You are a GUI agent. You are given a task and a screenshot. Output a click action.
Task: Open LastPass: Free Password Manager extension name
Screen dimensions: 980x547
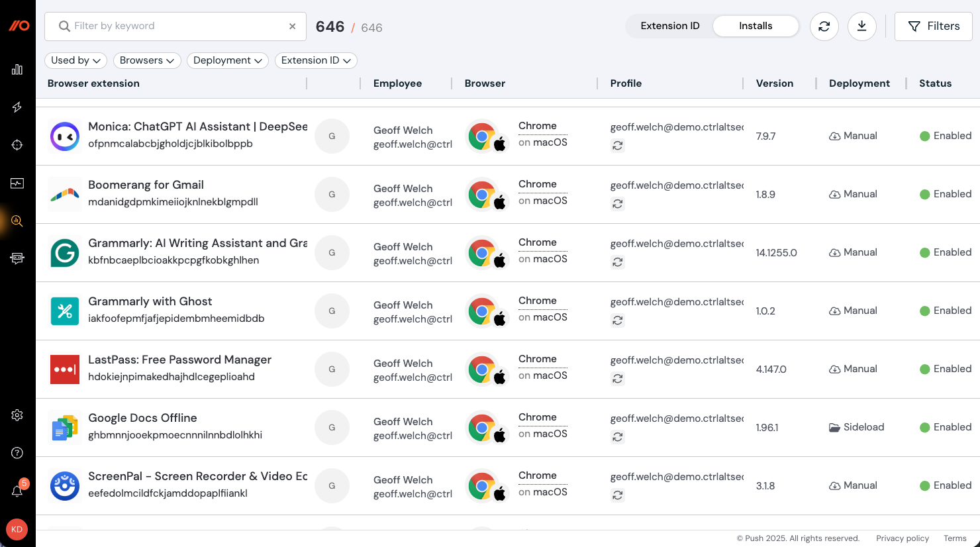pos(180,360)
